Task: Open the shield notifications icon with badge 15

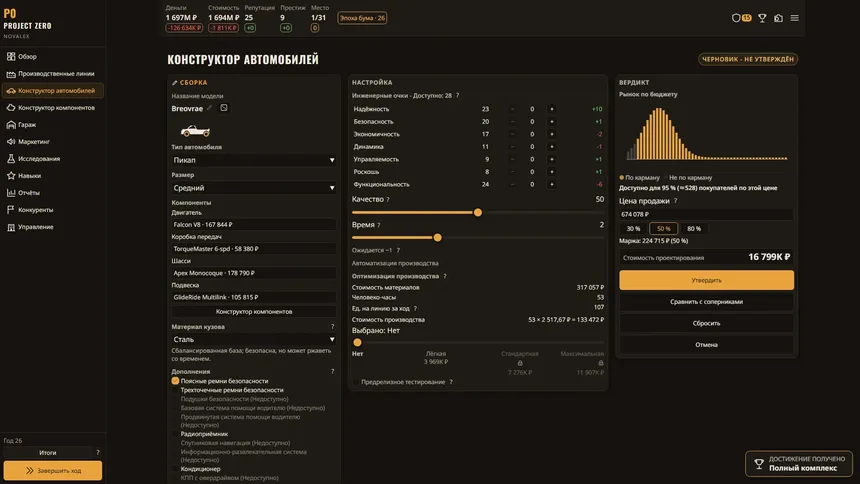Action: pos(741,18)
